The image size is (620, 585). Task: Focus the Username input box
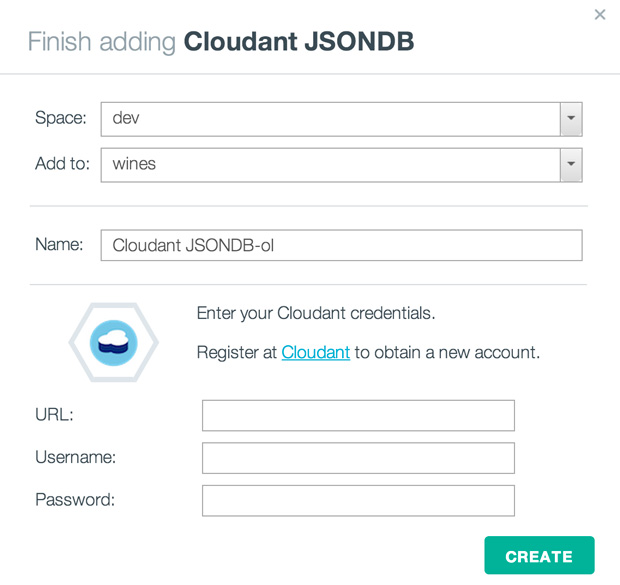coord(358,458)
